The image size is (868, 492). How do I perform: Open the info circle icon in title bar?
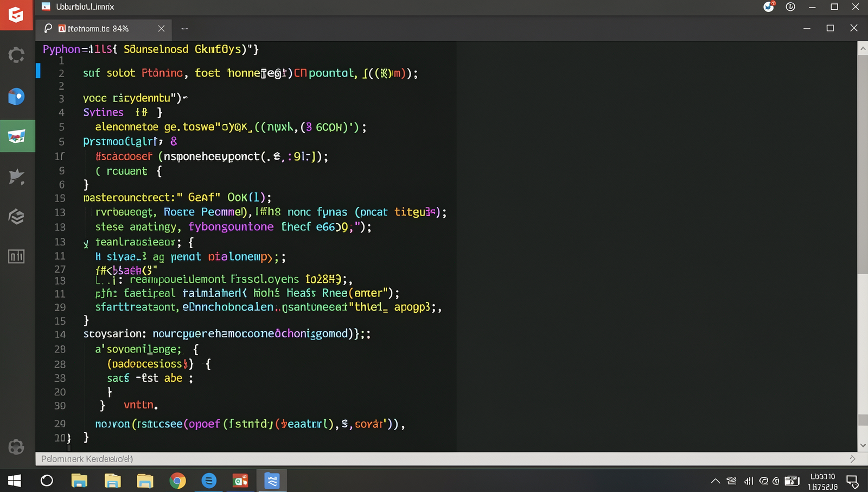[x=790, y=7]
